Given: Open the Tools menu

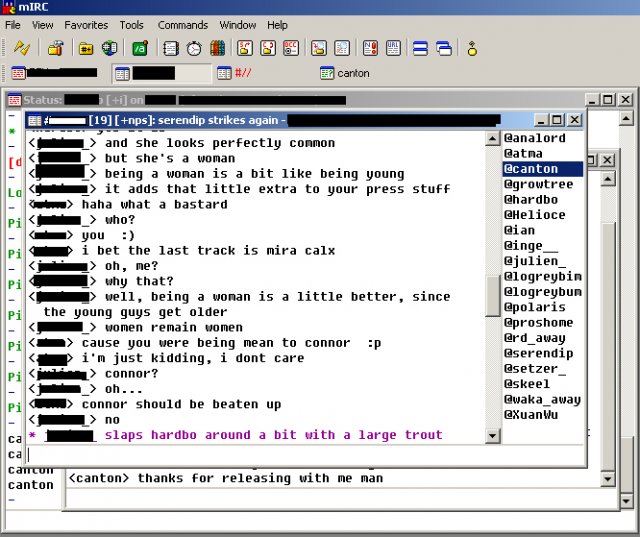Looking at the screenshot, I should 131,25.
